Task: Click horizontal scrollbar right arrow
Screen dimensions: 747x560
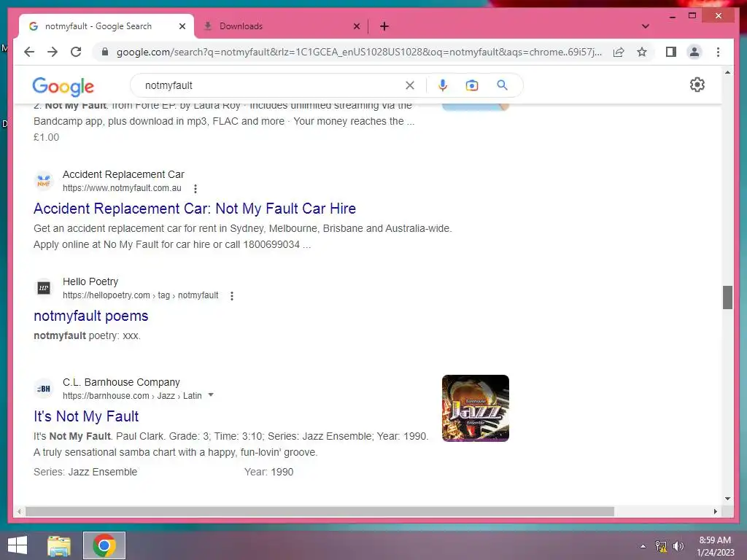Action: coord(715,511)
